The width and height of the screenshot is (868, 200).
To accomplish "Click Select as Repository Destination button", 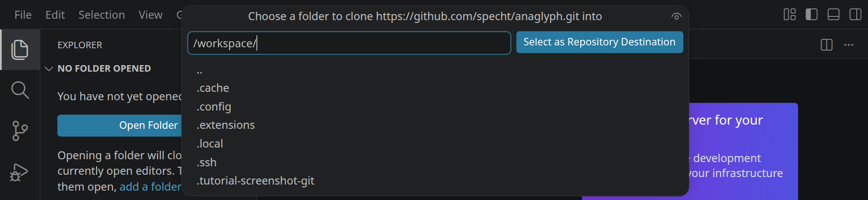I will point(599,42).
